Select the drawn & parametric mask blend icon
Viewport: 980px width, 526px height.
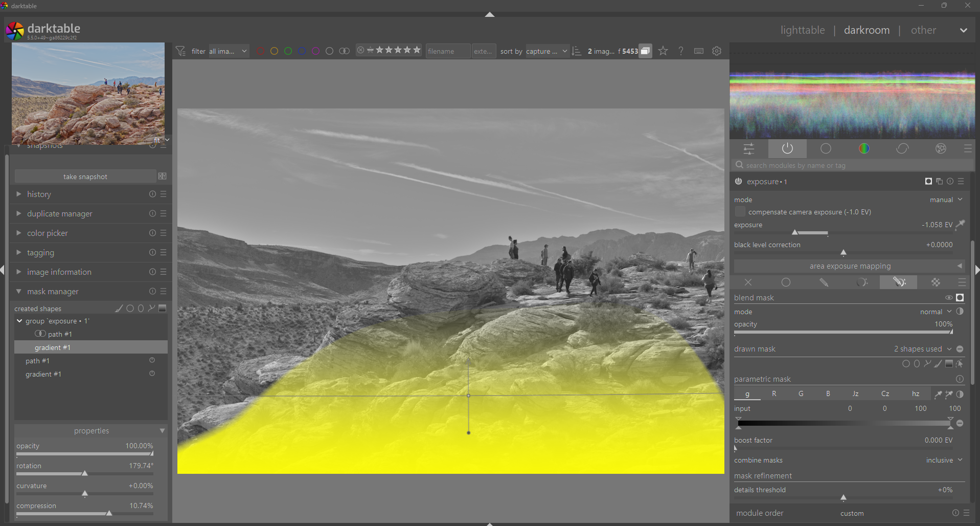pyautogui.click(x=899, y=282)
